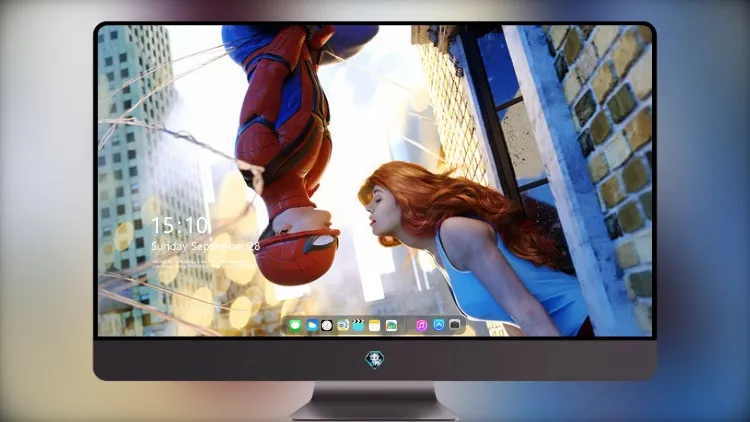Click the small text below the date

pos(203,264)
